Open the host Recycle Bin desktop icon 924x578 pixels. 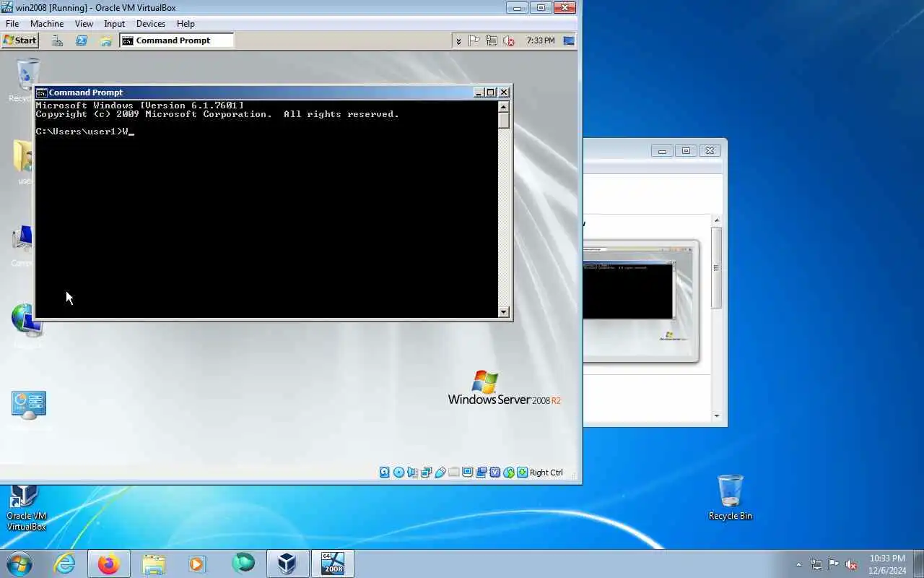(731, 497)
